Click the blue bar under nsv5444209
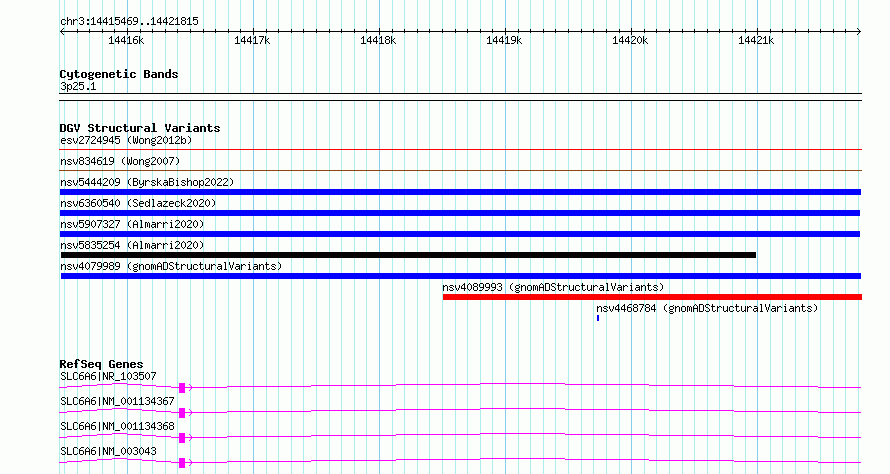 tap(460, 192)
